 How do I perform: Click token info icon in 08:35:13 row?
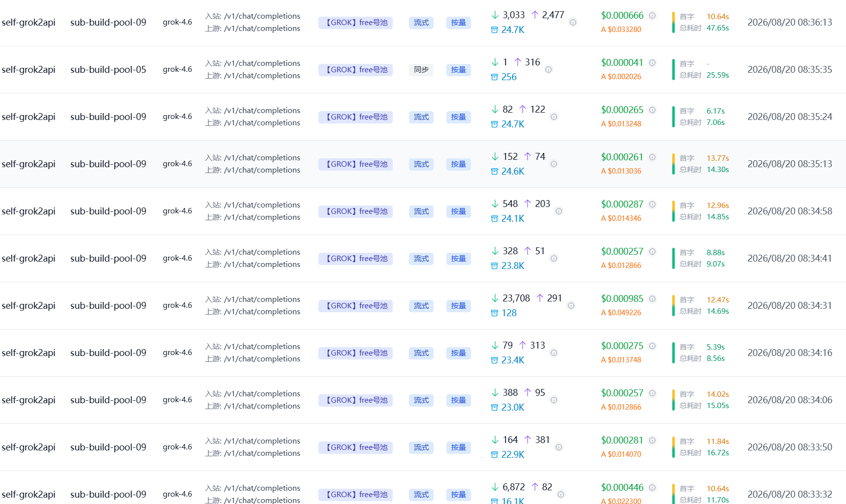click(x=554, y=164)
